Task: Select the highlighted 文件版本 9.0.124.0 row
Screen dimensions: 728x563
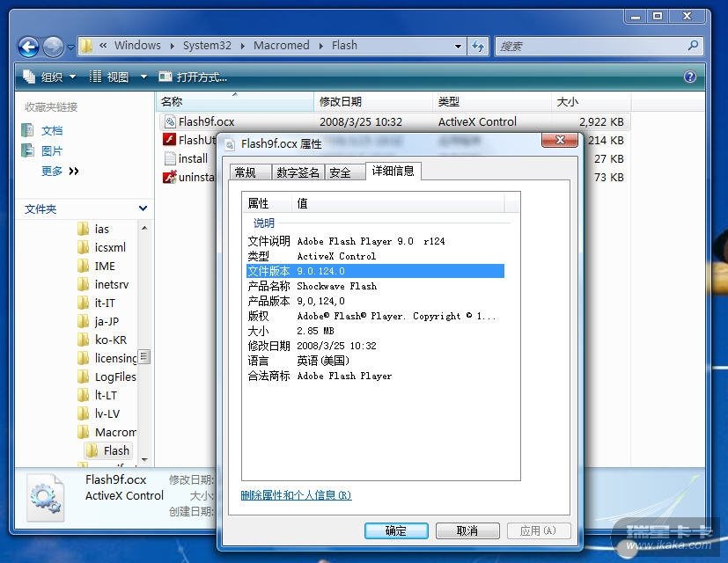Action: (x=375, y=271)
